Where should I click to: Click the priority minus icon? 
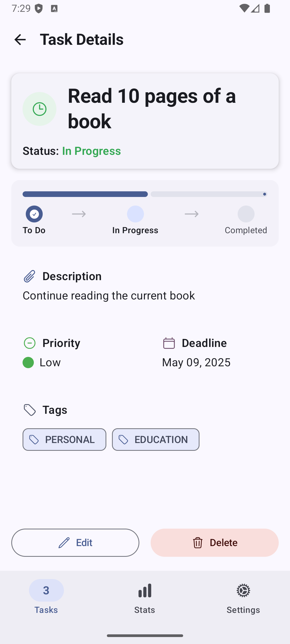coord(29,343)
